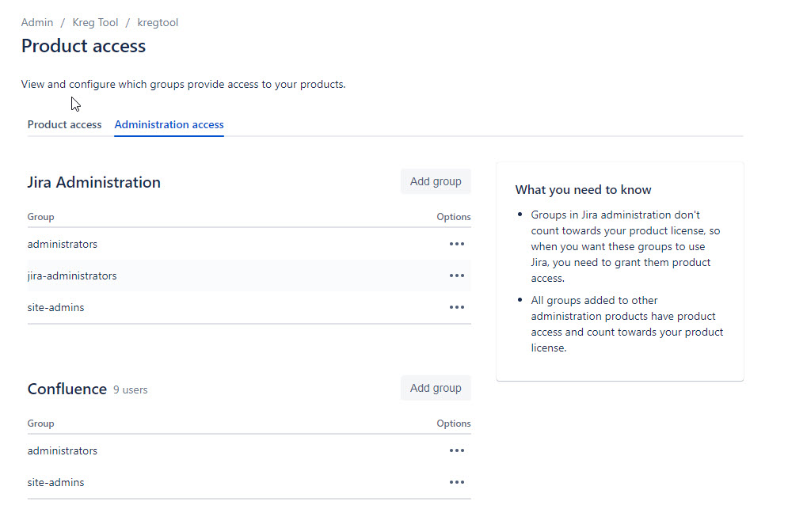Add group to Jira Administration
This screenshot has height=532, width=788.
click(x=436, y=181)
